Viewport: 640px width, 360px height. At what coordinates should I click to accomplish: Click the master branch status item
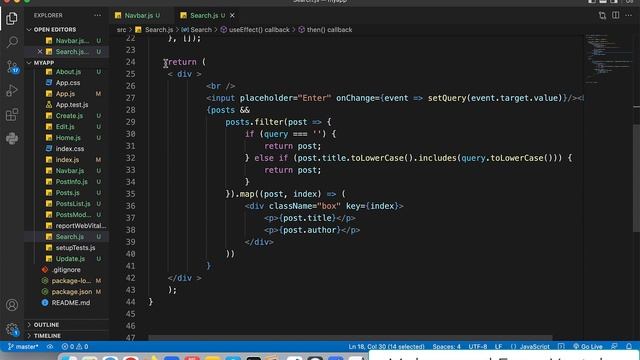pos(23,347)
